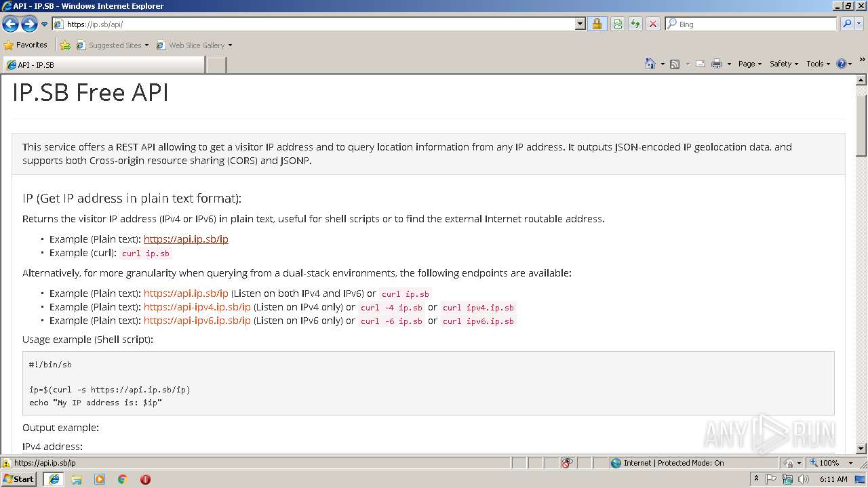The height and width of the screenshot is (488, 868).
Task: Open second https://api.ip.sb/ip dual-stack link
Action: coord(186,293)
